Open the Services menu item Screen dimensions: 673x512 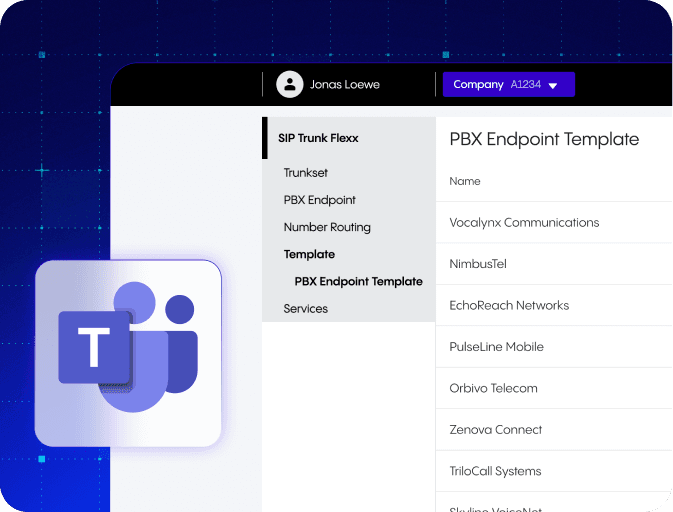point(306,309)
